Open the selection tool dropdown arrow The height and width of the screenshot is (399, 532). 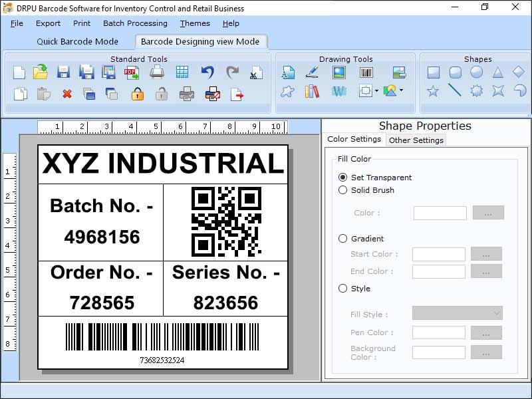click(x=376, y=91)
